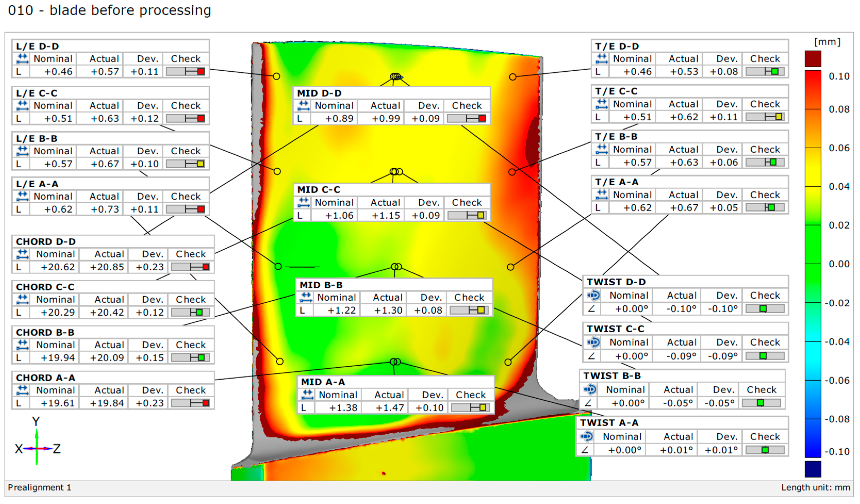
Task: Click the distance icon in T/E B-B label
Action: point(602,149)
